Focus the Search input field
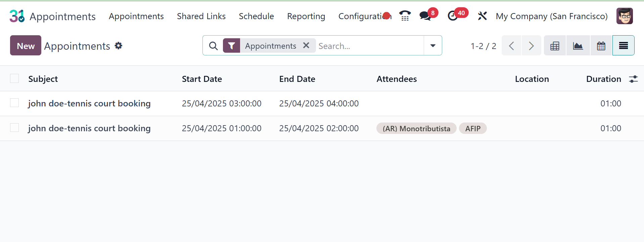 pos(369,46)
